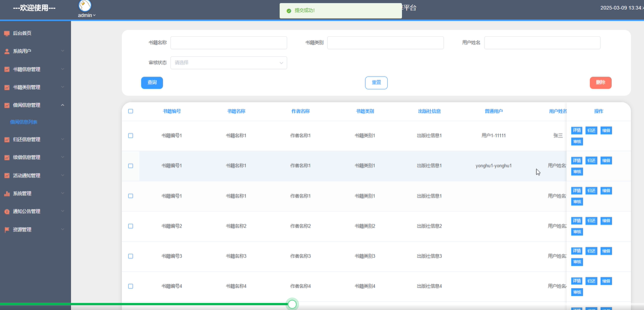The image size is (644, 310).
Task: Click 审核 in the 张三 row
Action: coord(577,142)
